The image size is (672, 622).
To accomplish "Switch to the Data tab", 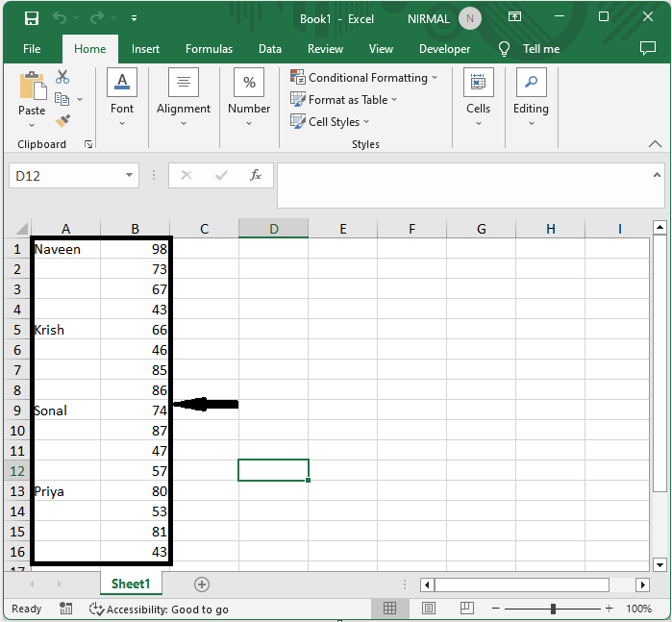I will [x=270, y=49].
